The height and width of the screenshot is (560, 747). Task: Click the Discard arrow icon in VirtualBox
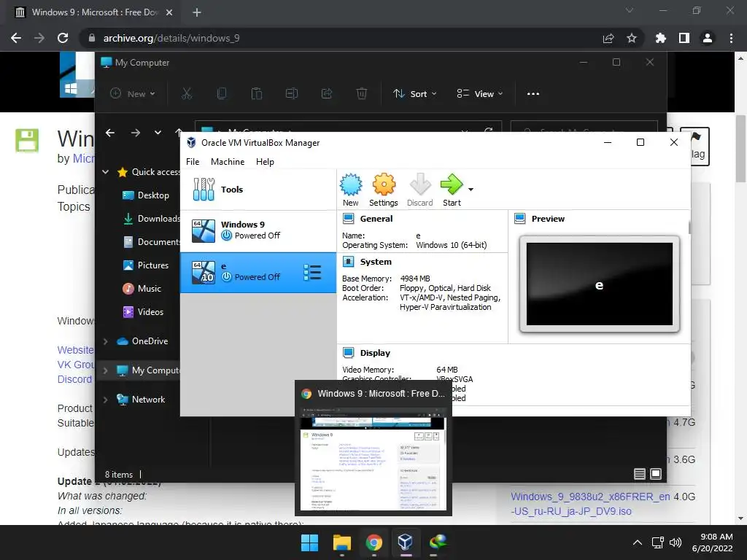tap(419, 190)
